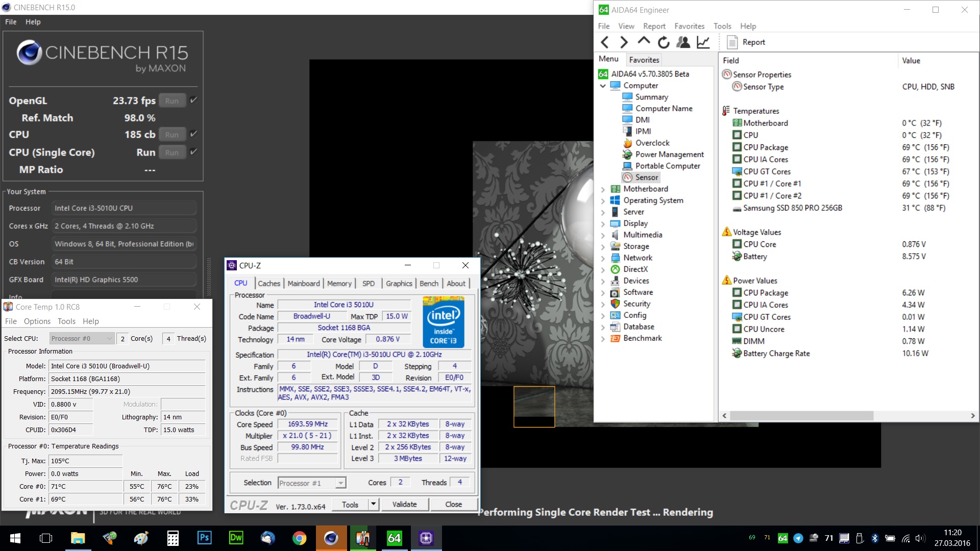This screenshot has height=551, width=980.
Task: Click Value column header in AIDA64
Action: pyautogui.click(x=937, y=60)
